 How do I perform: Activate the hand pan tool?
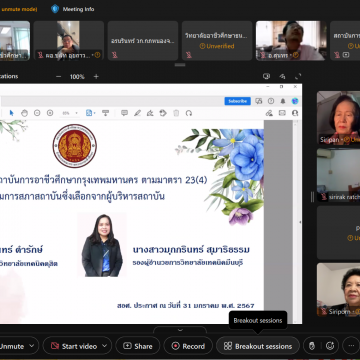click(24, 113)
